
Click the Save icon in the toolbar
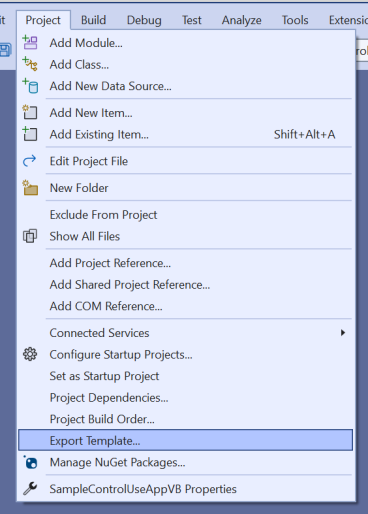5,50
